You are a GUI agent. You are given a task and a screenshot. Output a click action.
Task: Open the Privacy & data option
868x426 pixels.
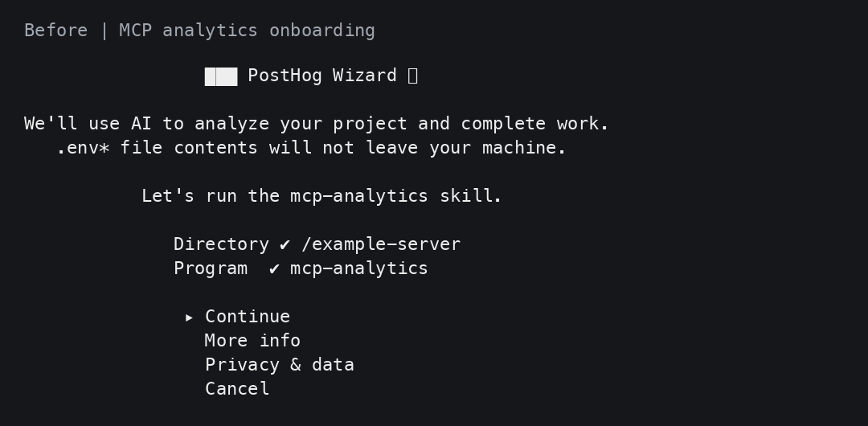[x=280, y=364]
